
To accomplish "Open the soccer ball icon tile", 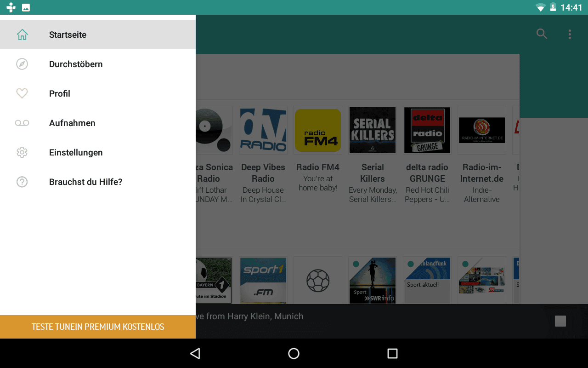I will (x=318, y=280).
